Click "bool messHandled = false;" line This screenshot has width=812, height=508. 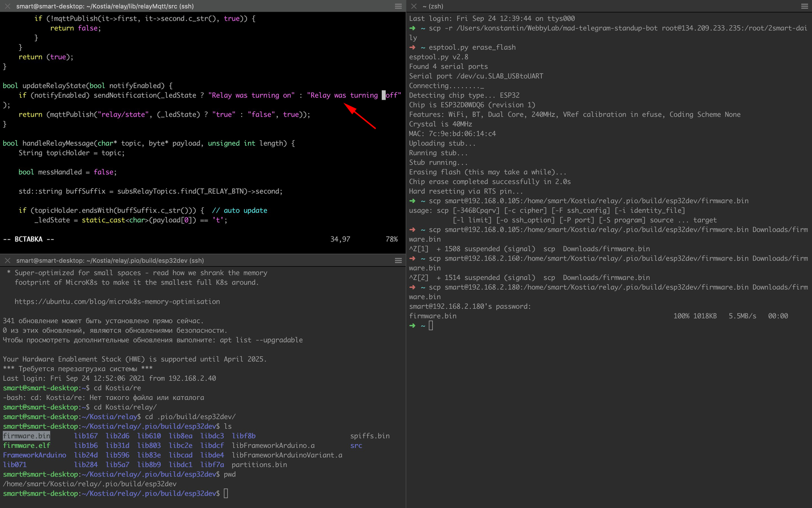coord(68,172)
